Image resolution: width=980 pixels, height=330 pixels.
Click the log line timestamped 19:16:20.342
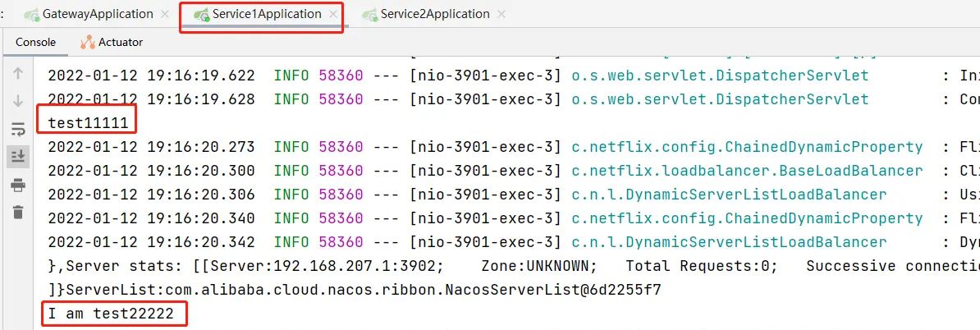[x=514, y=242]
